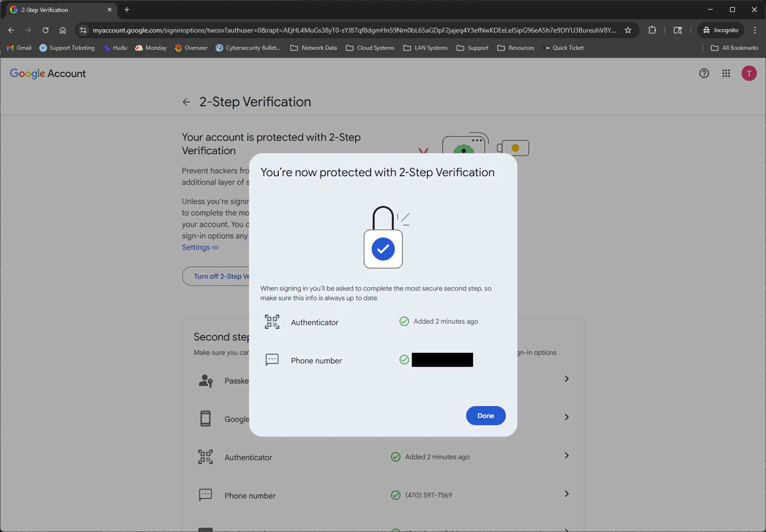Viewport: 766px width, 532px height.
Task: Expand the Phone number row chevron
Action: [x=566, y=494]
